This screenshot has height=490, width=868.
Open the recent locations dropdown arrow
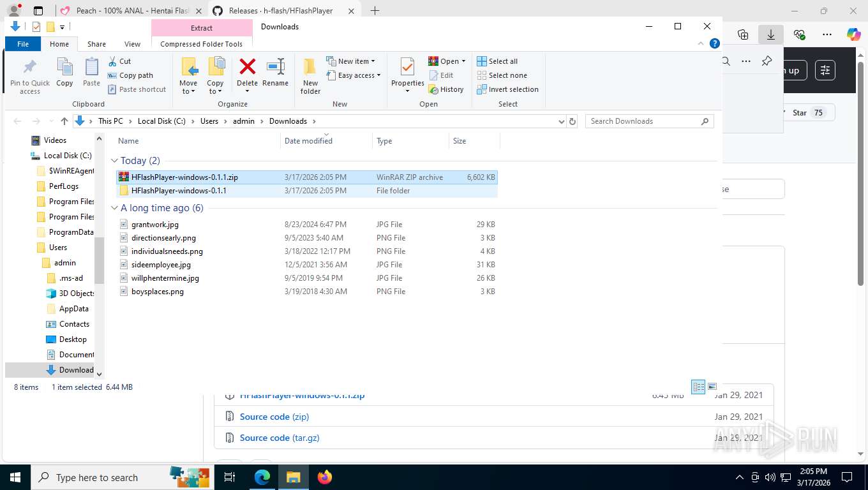click(50, 121)
